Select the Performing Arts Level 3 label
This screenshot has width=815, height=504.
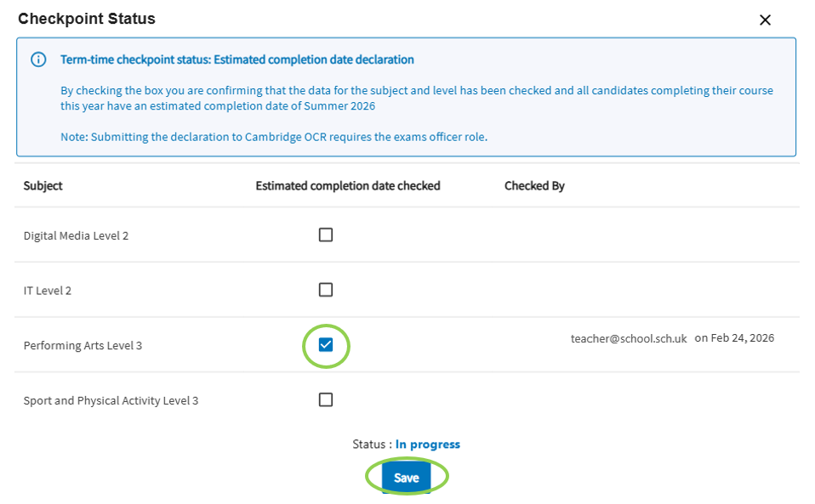[x=83, y=346]
